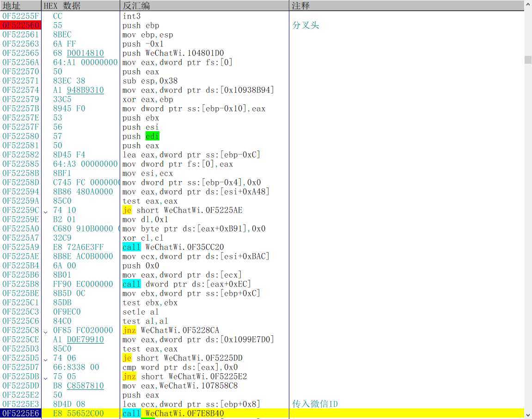Click underlined hex operand D0014810
The image size is (532, 419).
(85, 53)
